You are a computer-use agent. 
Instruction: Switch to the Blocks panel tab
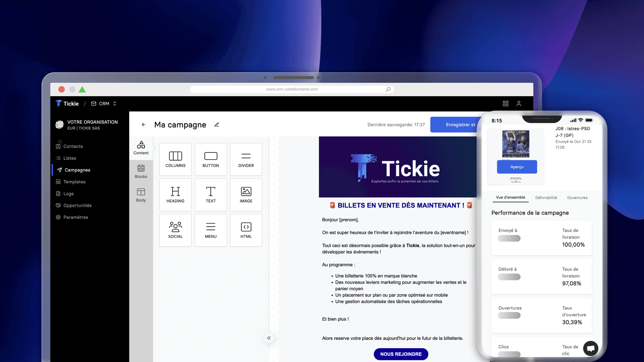coord(141,172)
